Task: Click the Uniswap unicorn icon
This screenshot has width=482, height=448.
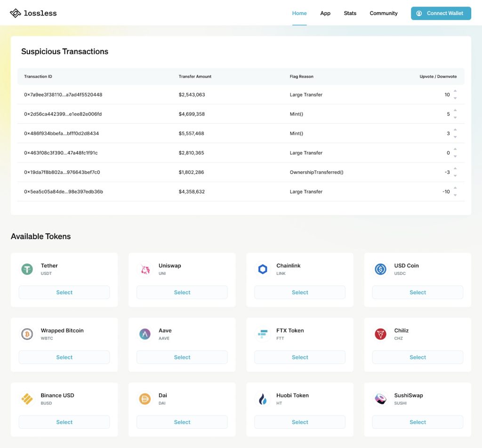Action: pos(145,269)
